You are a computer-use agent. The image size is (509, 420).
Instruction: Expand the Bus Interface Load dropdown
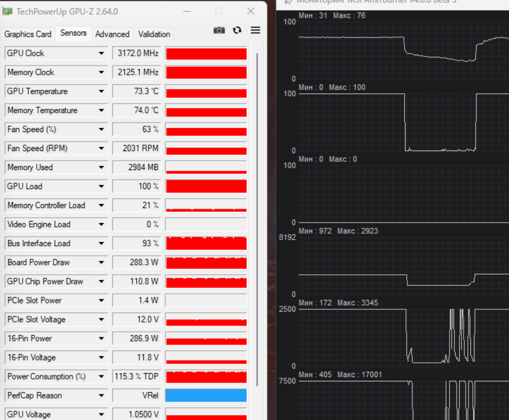[x=102, y=243]
